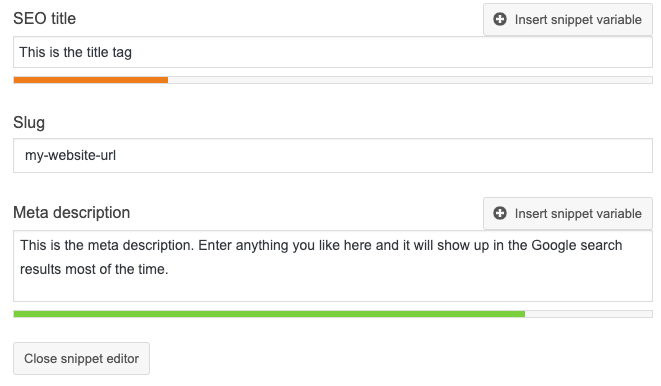661x386 pixels.
Task: Focus the SEO title input field
Action: click(333, 52)
